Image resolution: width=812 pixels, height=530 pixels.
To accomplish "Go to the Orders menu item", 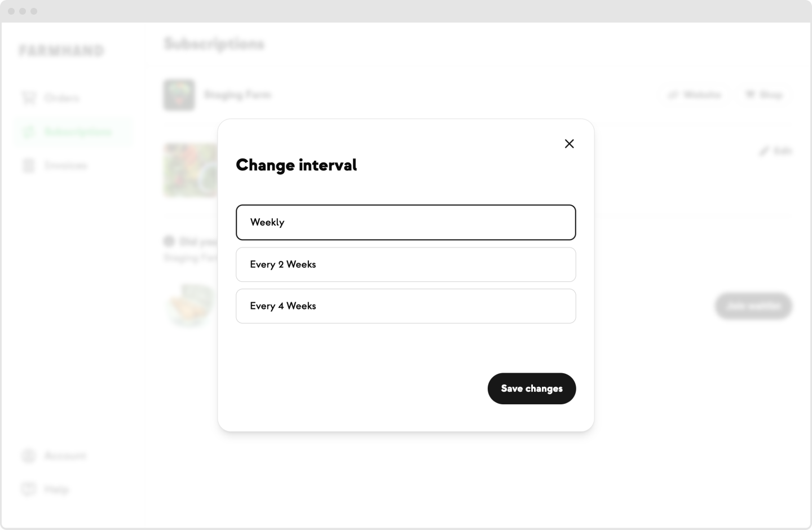I will (62, 98).
